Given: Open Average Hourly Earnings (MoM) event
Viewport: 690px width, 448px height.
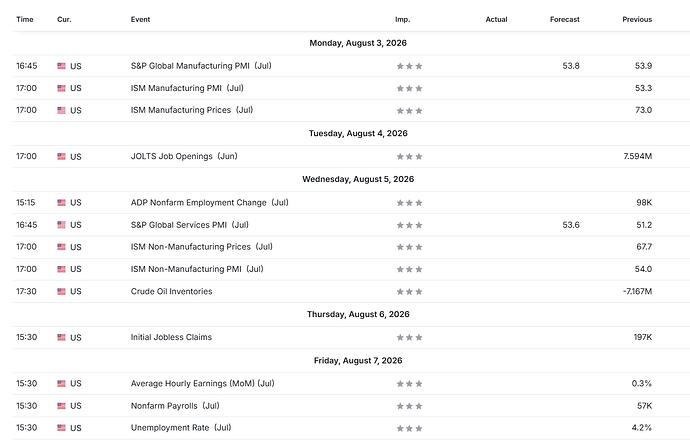Looking at the screenshot, I should click(x=202, y=383).
